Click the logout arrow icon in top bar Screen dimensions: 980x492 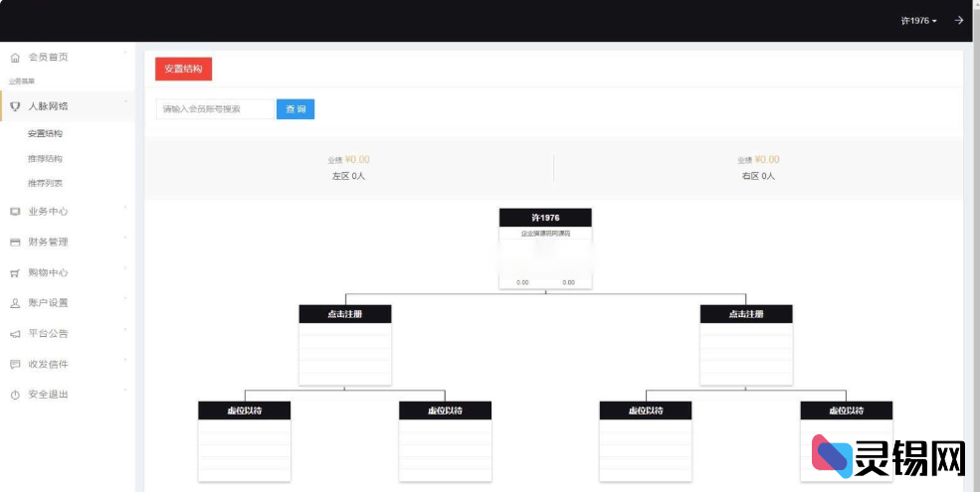coord(959,20)
